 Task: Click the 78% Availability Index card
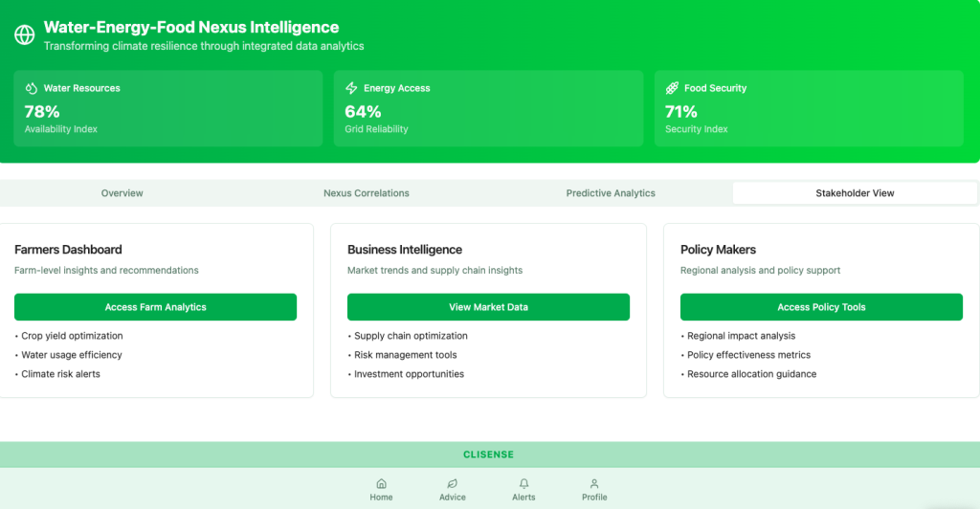(168, 109)
